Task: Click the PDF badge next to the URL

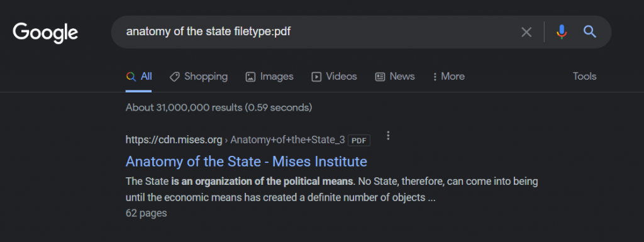Action: [x=359, y=140]
